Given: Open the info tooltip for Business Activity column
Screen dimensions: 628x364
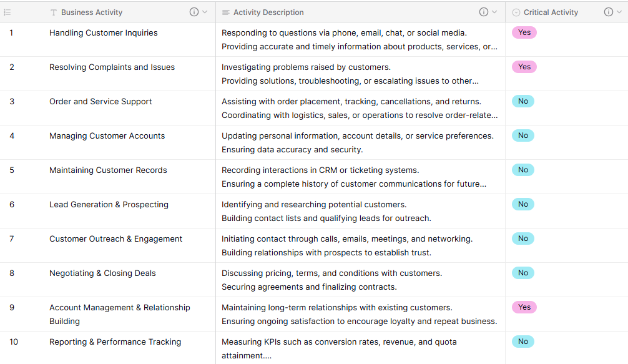Looking at the screenshot, I should pyautogui.click(x=194, y=12).
